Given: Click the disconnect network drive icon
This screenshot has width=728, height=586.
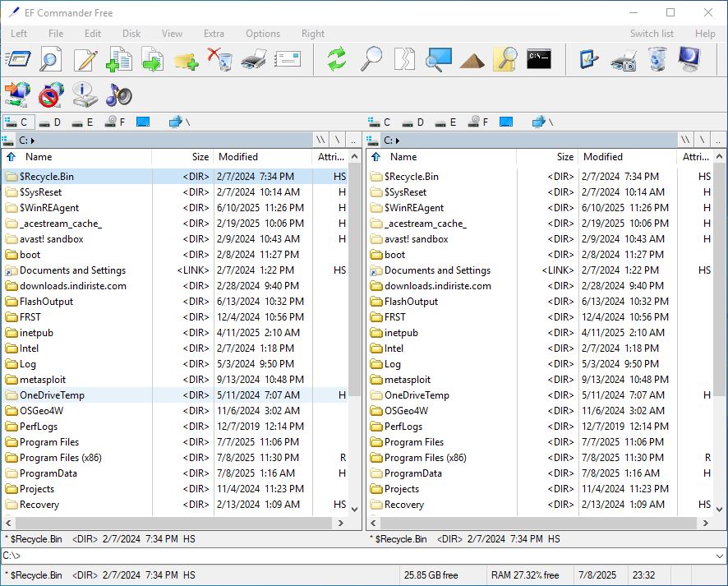Looking at the screenshot, I should click(x=51, y=95).
